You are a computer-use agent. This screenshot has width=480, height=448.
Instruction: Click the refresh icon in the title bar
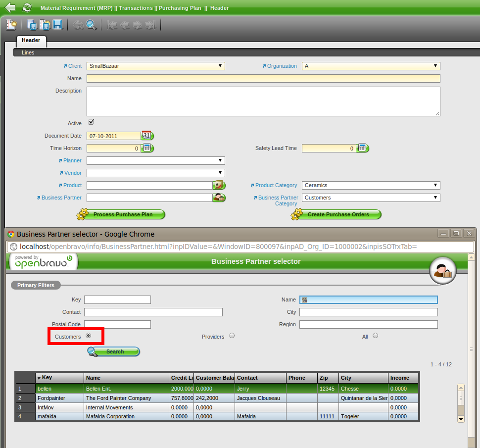pos(27,7)
